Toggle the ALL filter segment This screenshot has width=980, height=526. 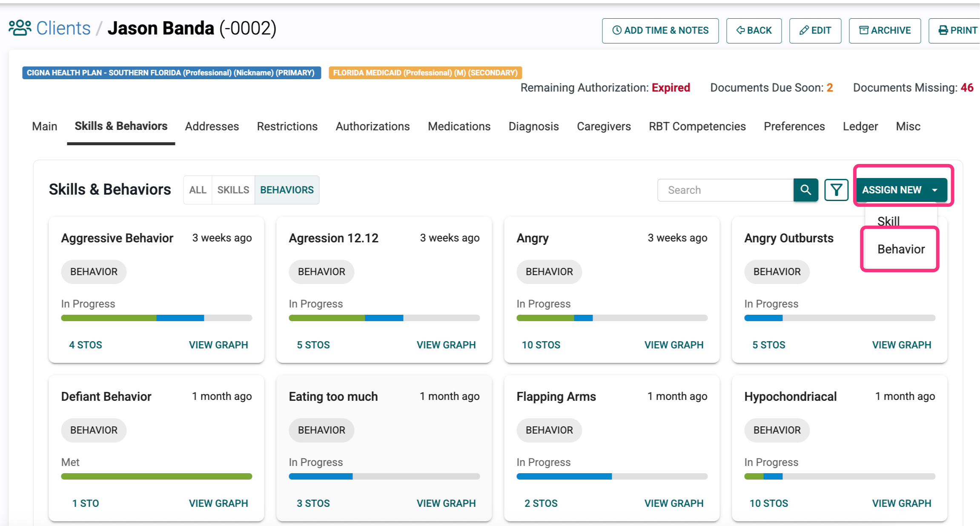(x=198, y=190)
